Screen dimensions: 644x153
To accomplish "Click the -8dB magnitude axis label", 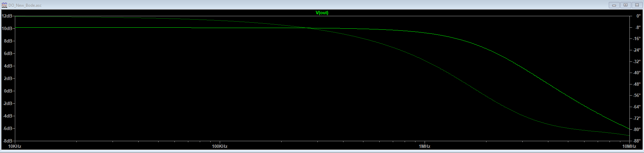I will 7,141.
